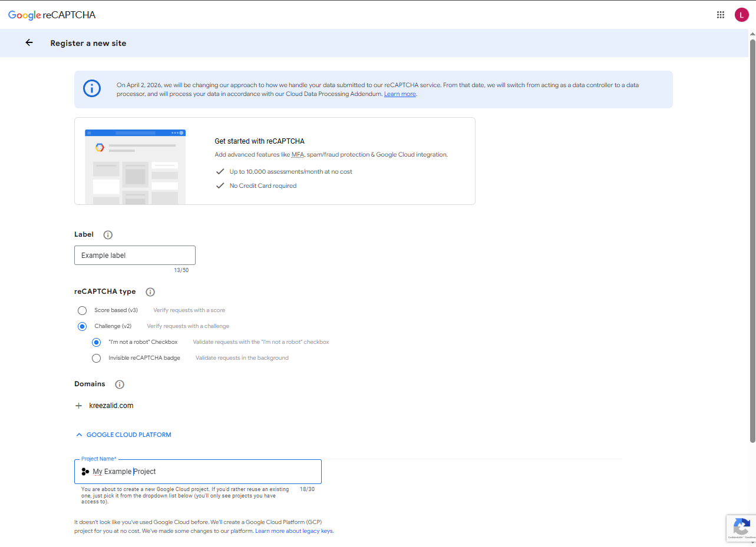Open the reCAPTCHA type info tooltip
756x547 pixels.
(150, 291)
